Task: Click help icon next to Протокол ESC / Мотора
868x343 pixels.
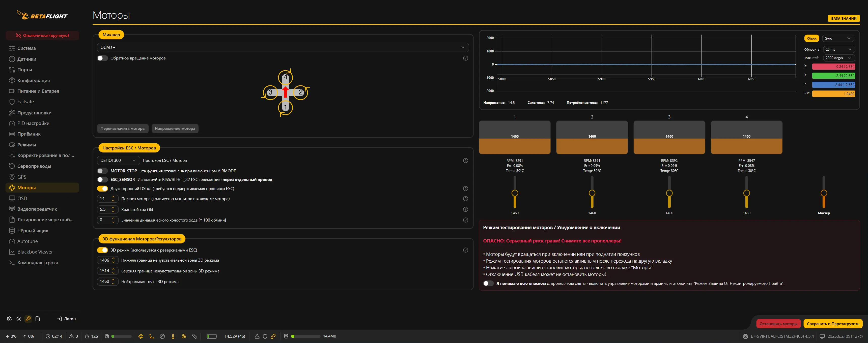Action: click(465, 161)
